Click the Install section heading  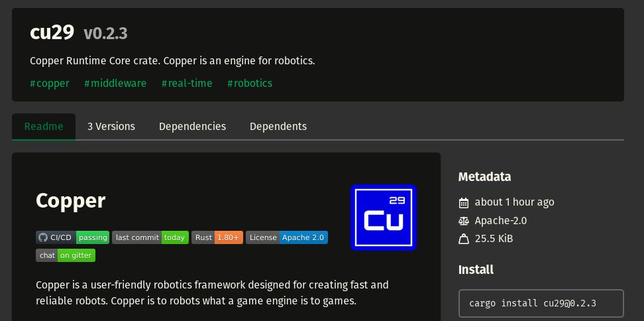(476, 270)
